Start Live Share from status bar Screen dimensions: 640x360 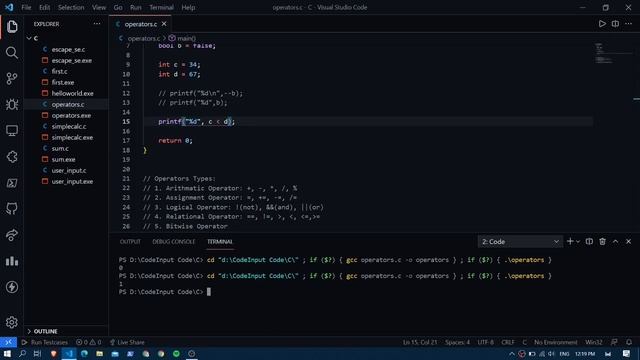tap(127, 342)
